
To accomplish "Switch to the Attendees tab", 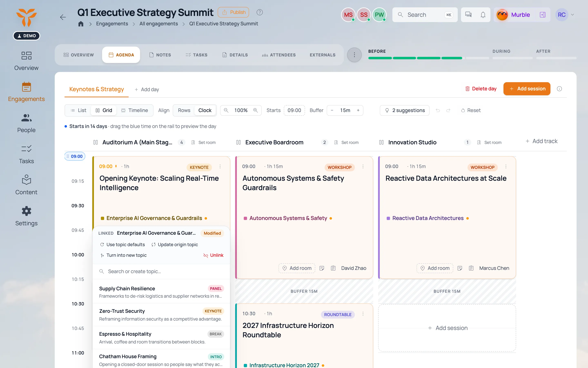I will point(279,55).
